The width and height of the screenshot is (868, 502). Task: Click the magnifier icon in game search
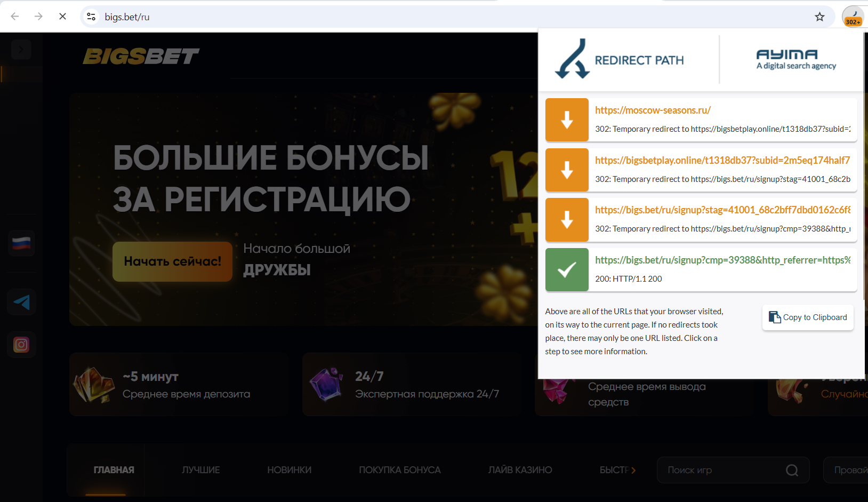(x=792, y=470)
